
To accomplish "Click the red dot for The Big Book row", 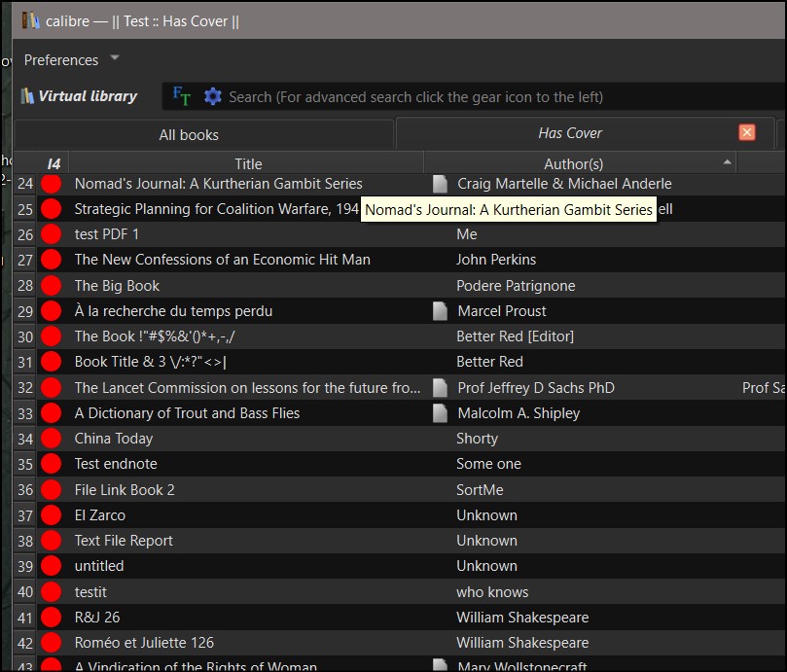I will click(52, 285).
